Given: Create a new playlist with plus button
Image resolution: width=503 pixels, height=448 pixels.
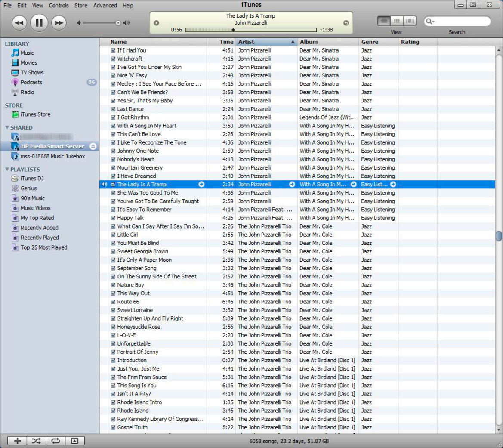Looking at the screenshot, I should [17, 441].
